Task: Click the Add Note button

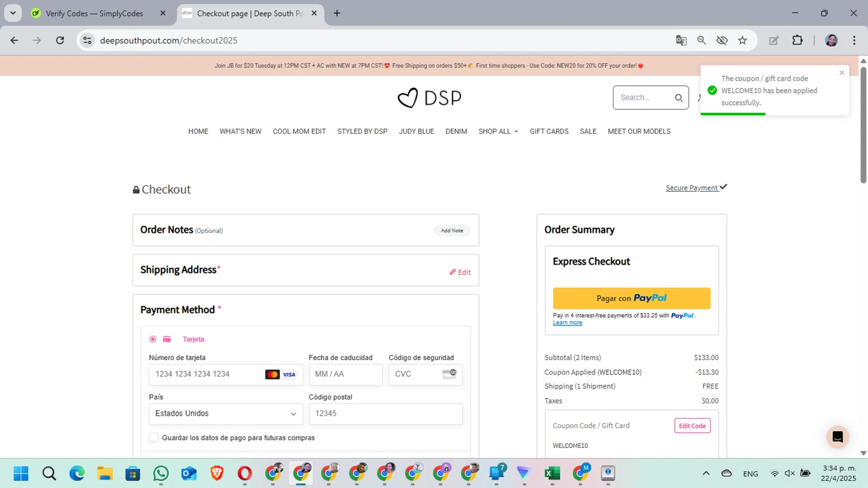Action: tap(452, 230)
